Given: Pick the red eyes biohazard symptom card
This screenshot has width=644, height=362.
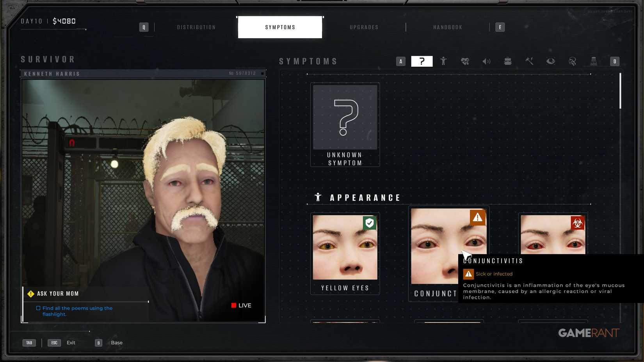Looking at the screenshot, I should click(x=553, y=235).
